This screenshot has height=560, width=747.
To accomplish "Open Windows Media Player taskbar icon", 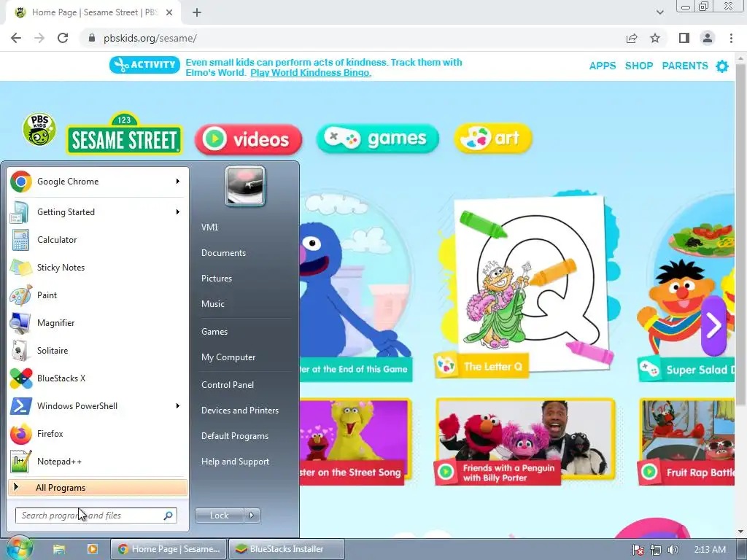I will 93,549.
